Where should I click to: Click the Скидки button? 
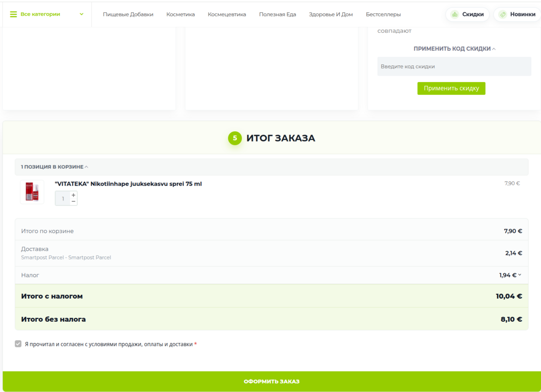tap(468, 14)
